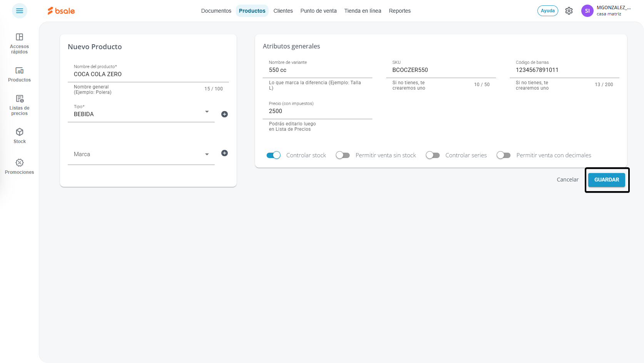The image size is (644, 363).
Task: Add a new Marca with plus icon
Action: [x=225, y=153]
